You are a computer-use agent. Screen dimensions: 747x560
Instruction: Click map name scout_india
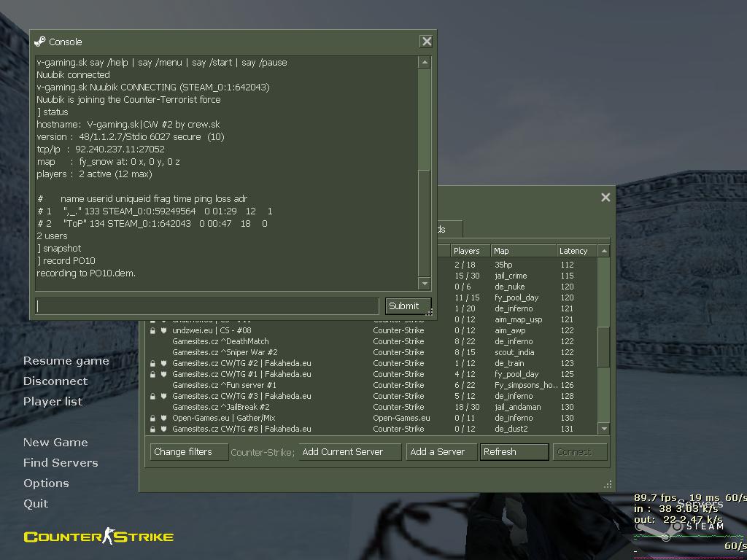(x=514, y=352)
